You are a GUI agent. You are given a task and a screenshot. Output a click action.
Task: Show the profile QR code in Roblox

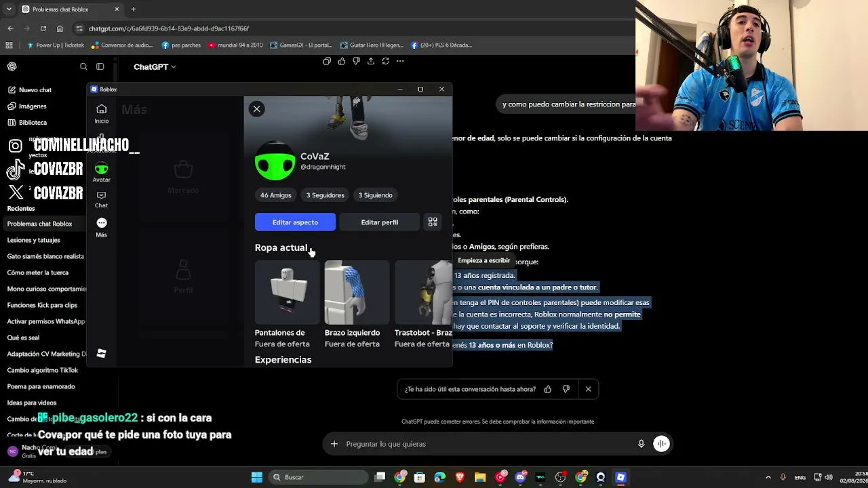point(433,222)
